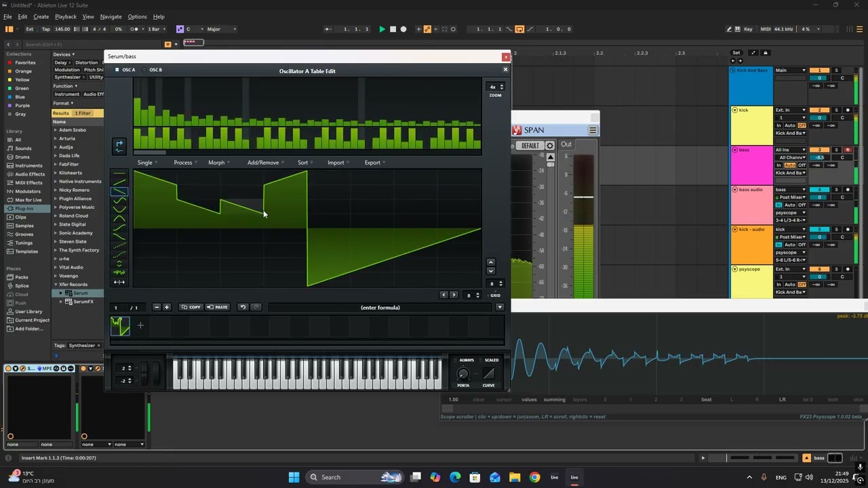Select the flat line draw shape tool

pos(119,174)
